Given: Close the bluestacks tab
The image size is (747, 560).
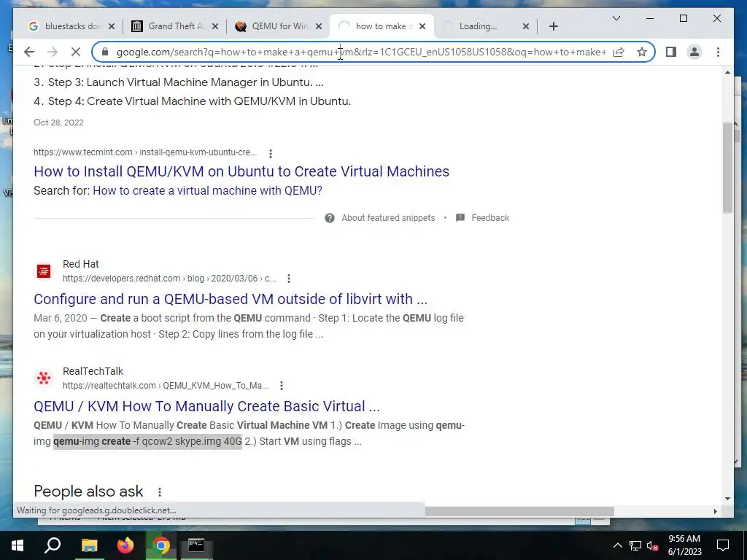Looking at the screenshot, I should pos(112,26).
